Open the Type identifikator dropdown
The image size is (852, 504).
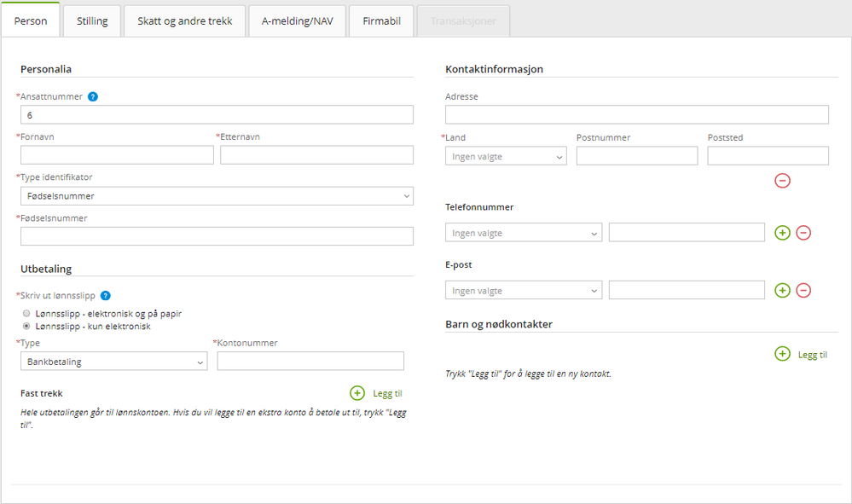coord(217,196)
